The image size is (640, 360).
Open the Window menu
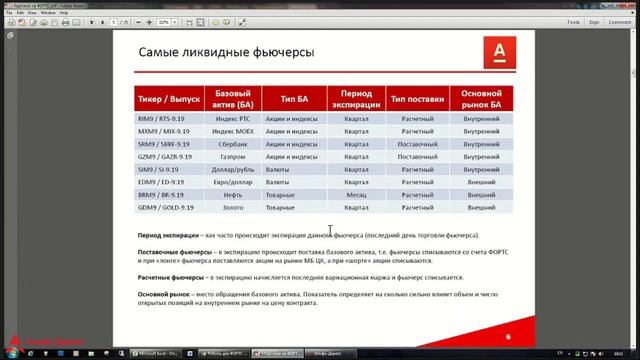(48, 13)
